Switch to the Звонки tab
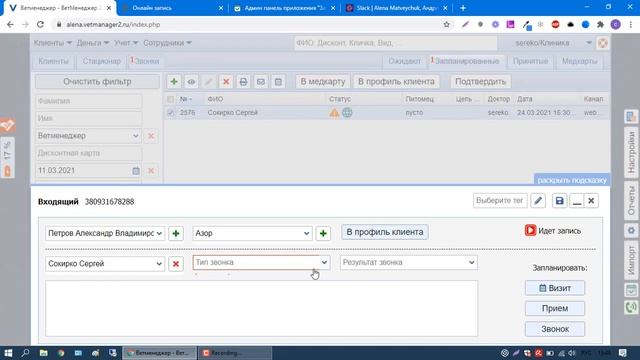Viewport: 640px width, 360px height. tap(146, 61)
